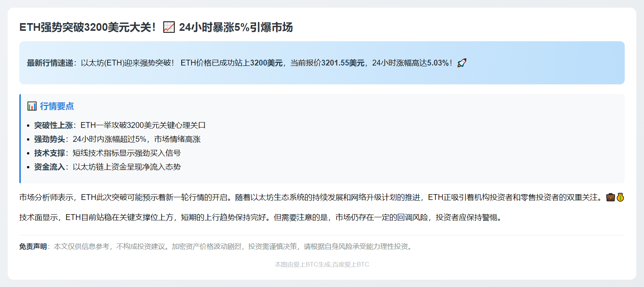Click the bullet item 资金流入
This screenshot has width=644, height=287.
[107, 167]
